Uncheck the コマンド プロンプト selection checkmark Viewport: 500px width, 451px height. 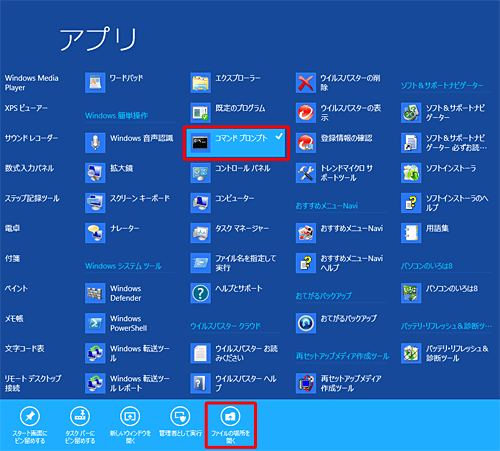(x=279, y=136)
